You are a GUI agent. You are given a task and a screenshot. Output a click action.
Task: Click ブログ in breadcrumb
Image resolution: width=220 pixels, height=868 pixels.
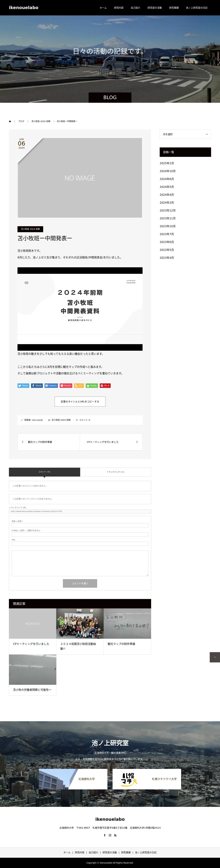tap(21, 121)
